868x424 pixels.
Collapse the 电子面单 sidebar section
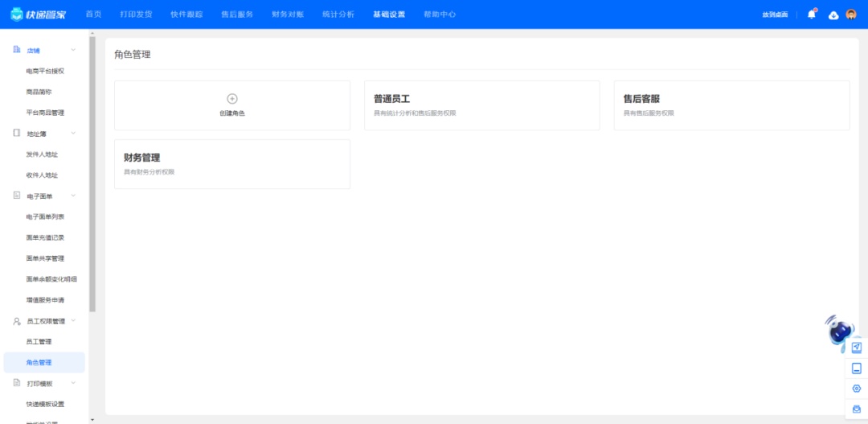click(74, 196)
